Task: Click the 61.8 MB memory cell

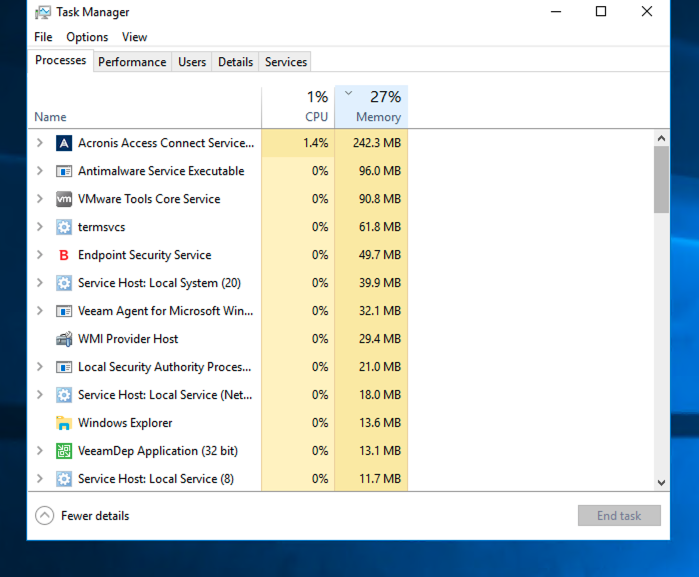Action: pyautogui.click(x=371, y=227)
